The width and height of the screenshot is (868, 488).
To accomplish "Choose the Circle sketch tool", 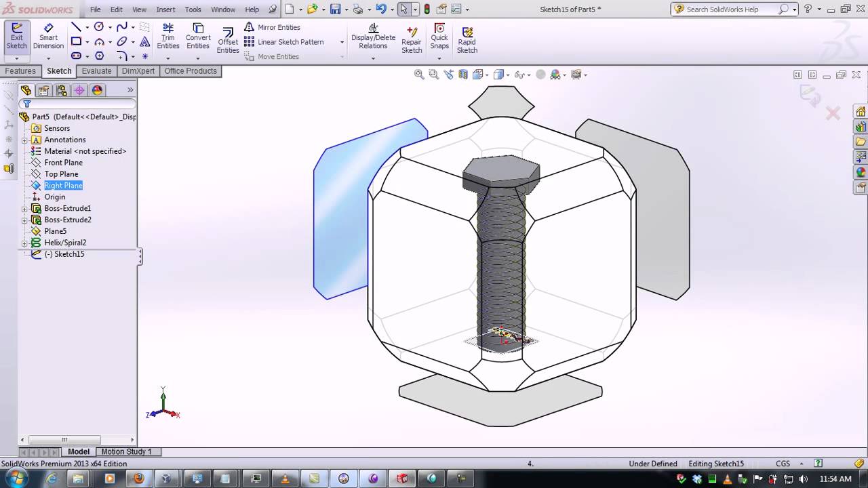I will [x=99, y=27].
